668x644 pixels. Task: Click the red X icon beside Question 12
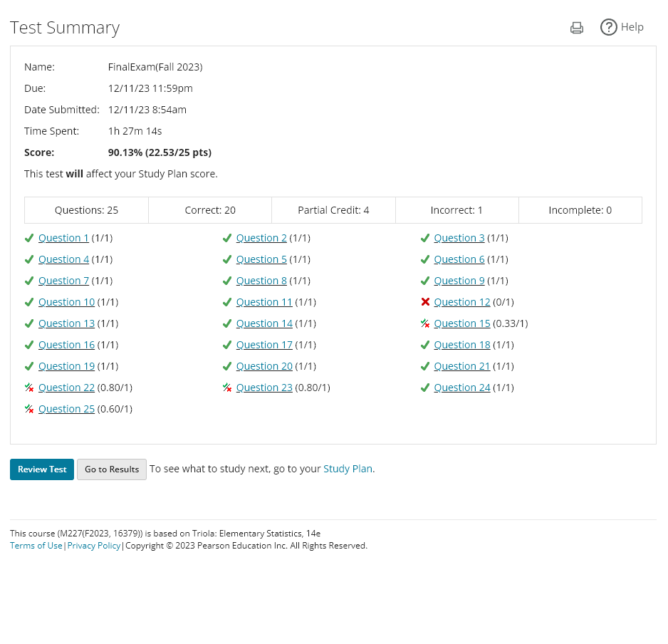pyautogui.click(x=425, y=302)
